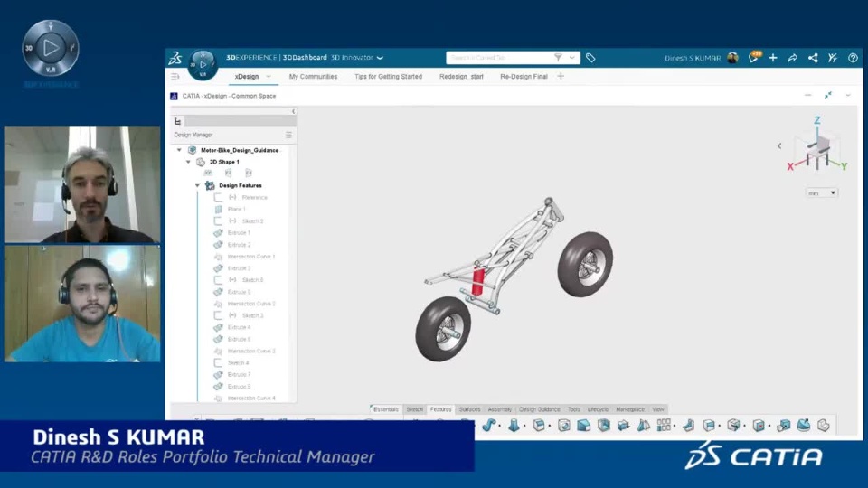The image size is (868, 488).
Task: Open the Design Manager list options menu
Action: point(288,135)
